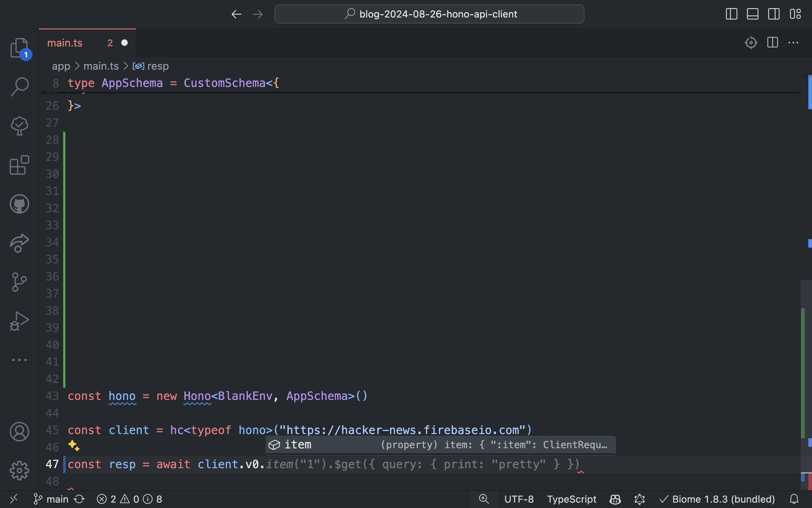Synchronize changes via sync icon

pyautogui.click(x=79, y=499)
